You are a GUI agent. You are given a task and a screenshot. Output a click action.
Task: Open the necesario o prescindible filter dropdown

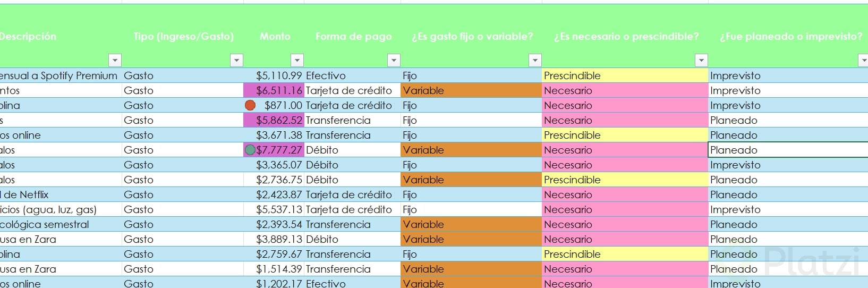coord(702,61)
